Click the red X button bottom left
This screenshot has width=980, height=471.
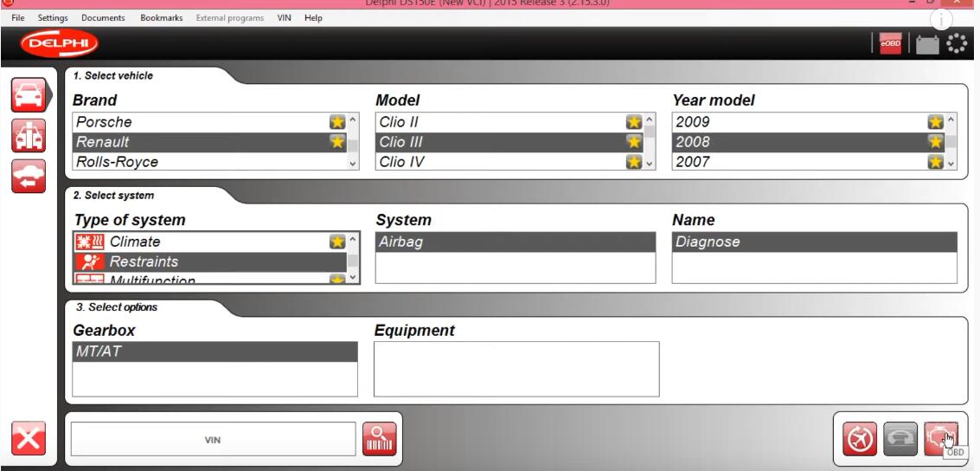(x=28, y=440)
